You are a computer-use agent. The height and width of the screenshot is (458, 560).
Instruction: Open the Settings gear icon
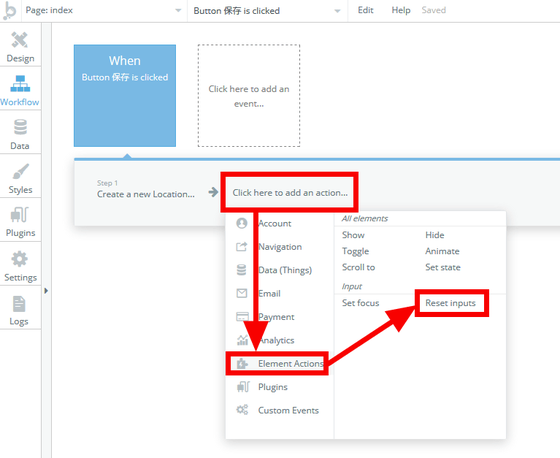coord(19,259)
